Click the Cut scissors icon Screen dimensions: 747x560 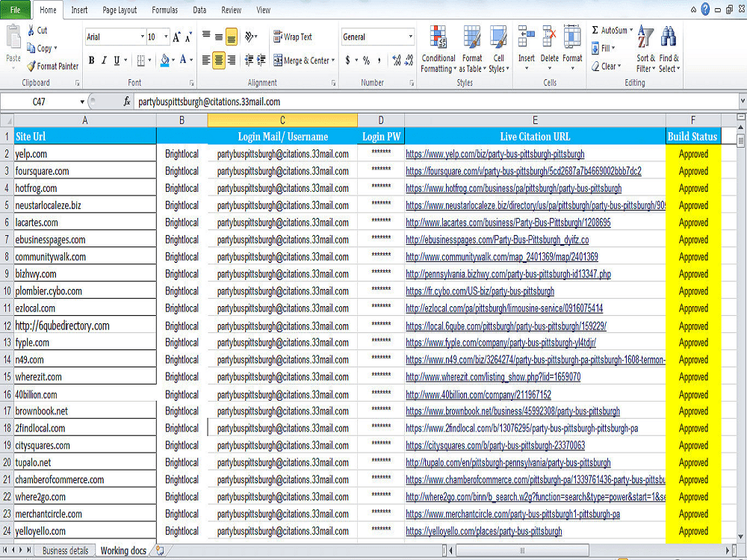click(31, 31)
